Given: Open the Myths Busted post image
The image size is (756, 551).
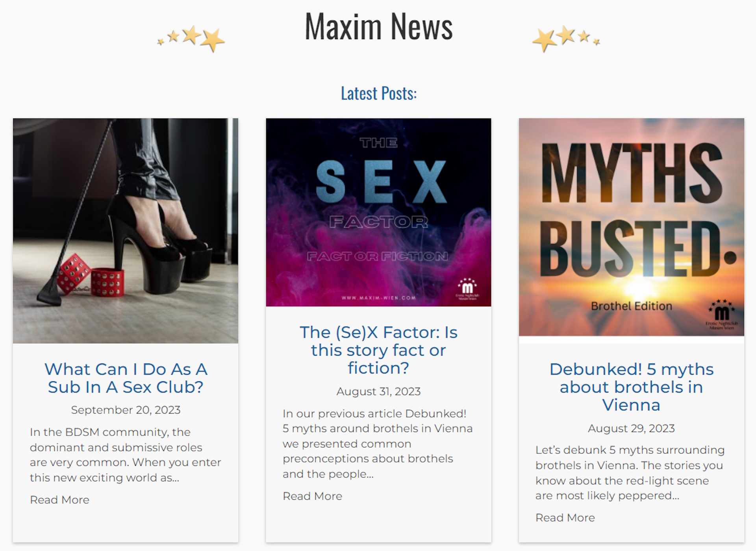Looking at the screenshot, I should [632, 227].
